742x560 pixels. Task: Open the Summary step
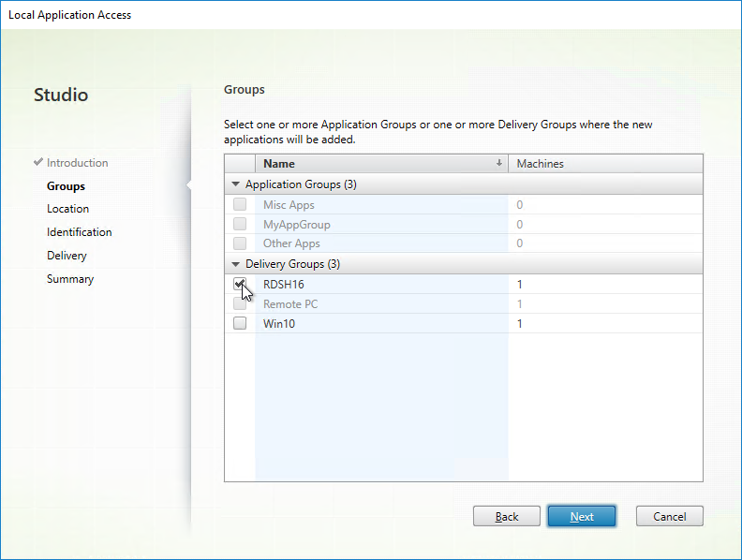click(x=70, y=278)
